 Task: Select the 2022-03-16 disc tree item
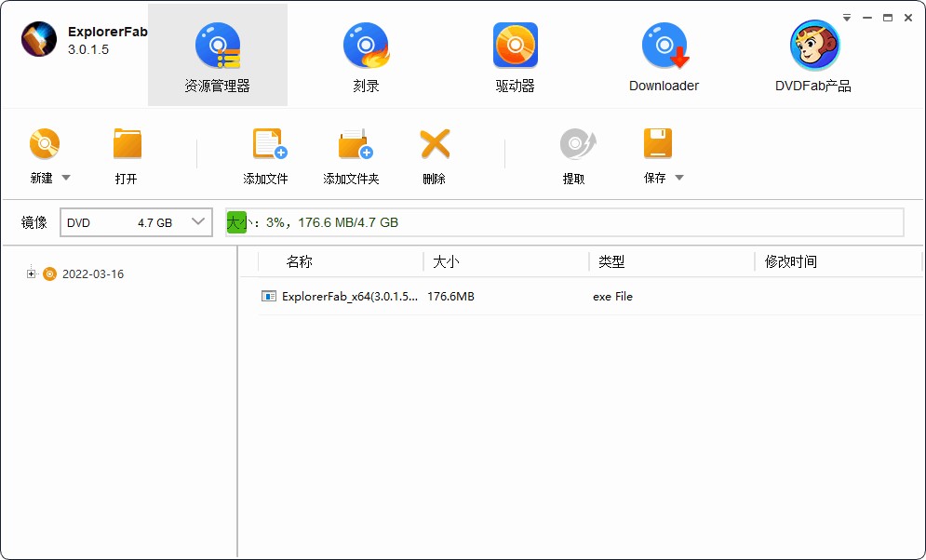[x=93, y=274]
